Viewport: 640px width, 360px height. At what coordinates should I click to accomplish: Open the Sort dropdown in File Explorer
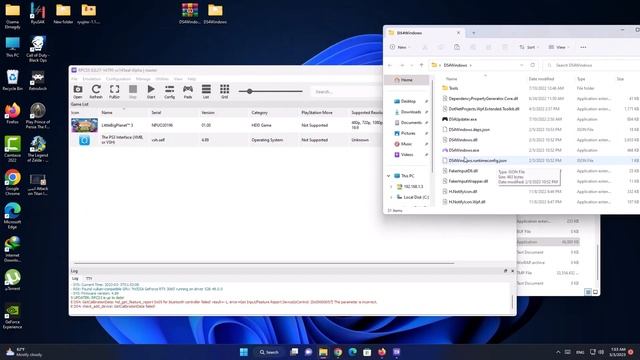tap(529, 47)
